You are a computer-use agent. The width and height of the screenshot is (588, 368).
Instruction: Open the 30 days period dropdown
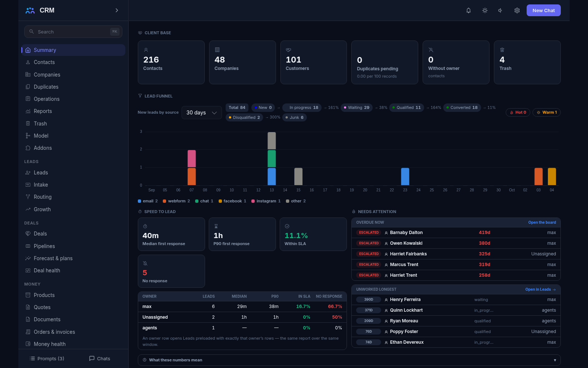pos(201,113)
